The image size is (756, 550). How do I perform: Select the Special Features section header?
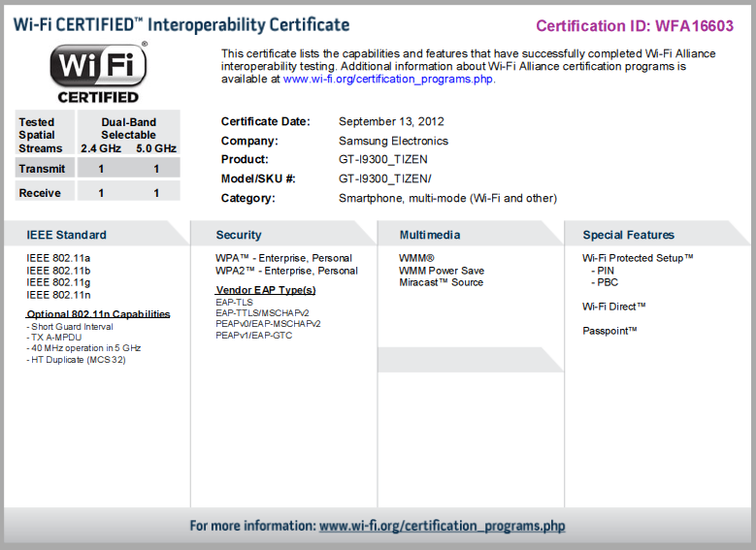628,235
